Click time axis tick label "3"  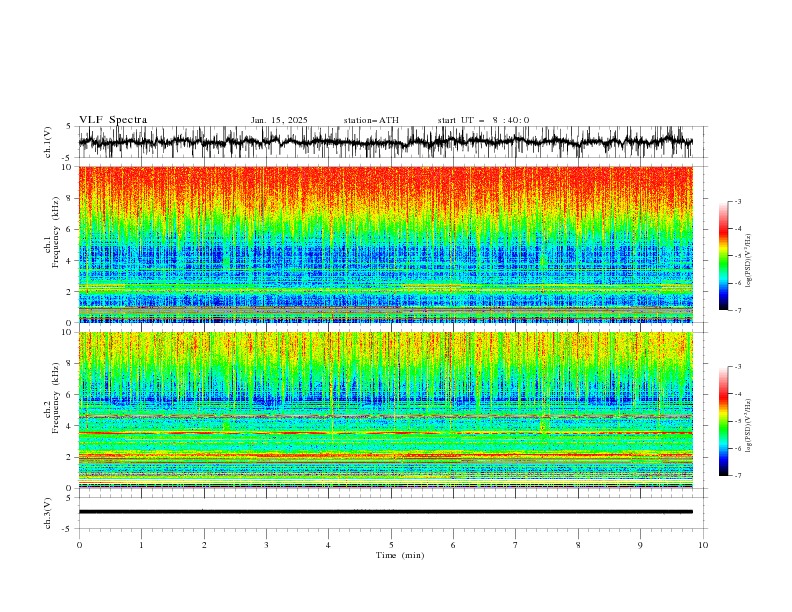pyautogui.click(x=266, y=545)
